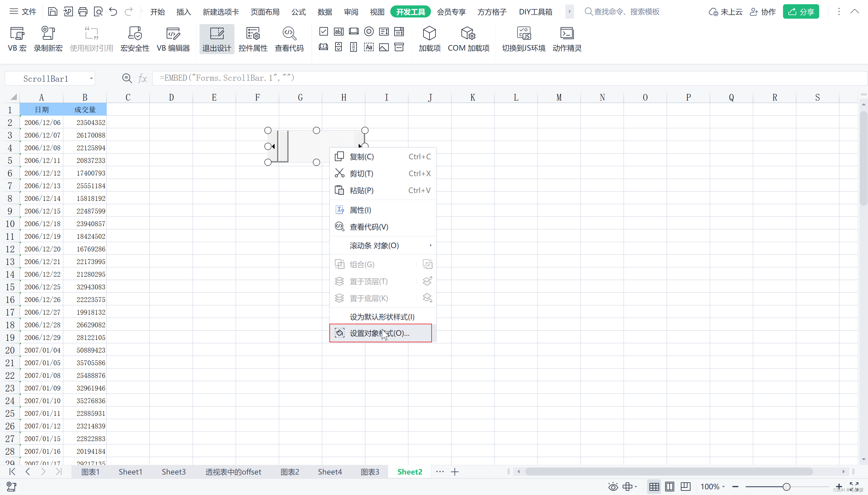Open the Name Box dropdown arrow
The height and width of the screenshot is (495, 868).
coord(91,79)
